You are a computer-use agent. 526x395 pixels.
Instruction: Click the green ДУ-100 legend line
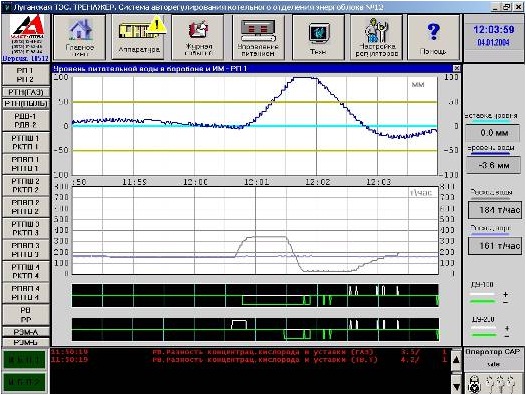pos(482,301)
